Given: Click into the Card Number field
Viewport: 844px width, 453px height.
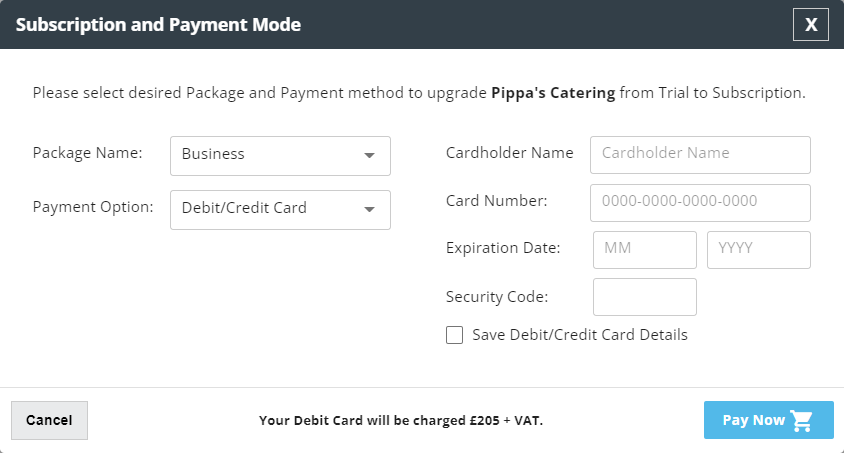Looking at the screenshot, I should tap(700, 203).
